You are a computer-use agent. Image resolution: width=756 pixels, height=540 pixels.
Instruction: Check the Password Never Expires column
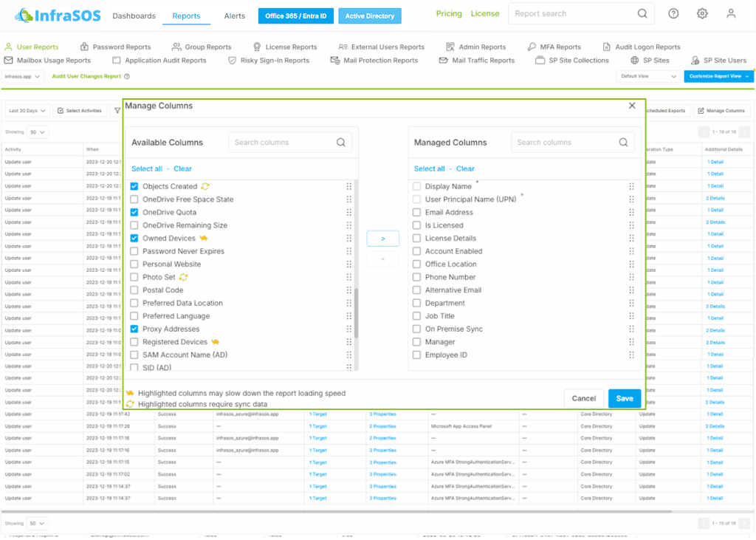pyautogui.click(x=134, y=251)
